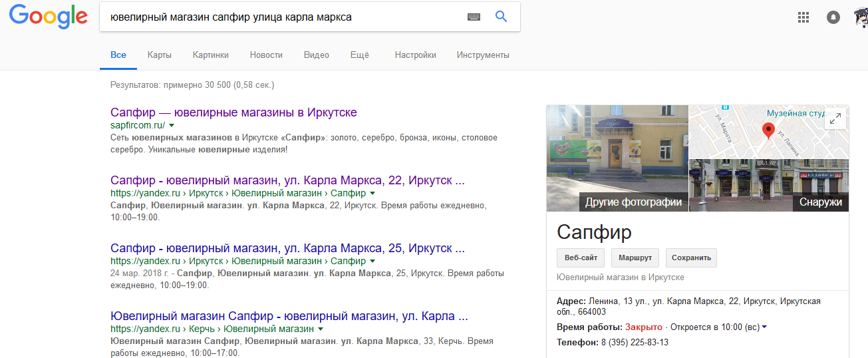Open the Ещё menu
The image size is (868, 358).
tap(360, 55)
